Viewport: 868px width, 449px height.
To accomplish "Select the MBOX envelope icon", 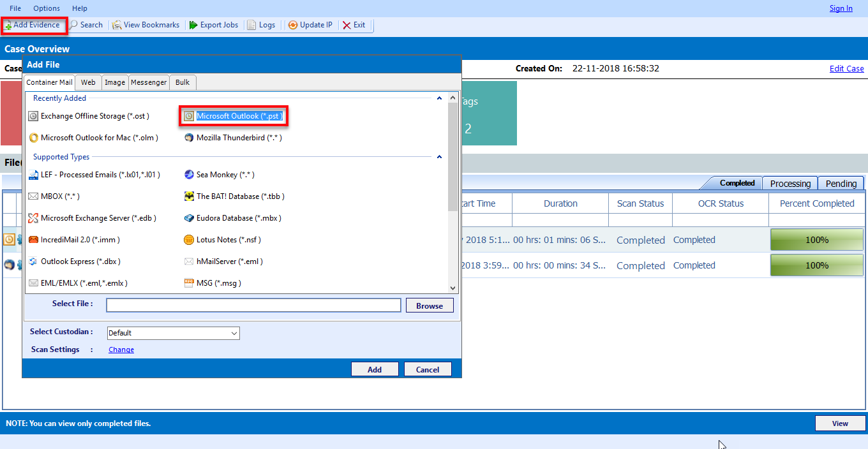I will [x=34, y=196].
